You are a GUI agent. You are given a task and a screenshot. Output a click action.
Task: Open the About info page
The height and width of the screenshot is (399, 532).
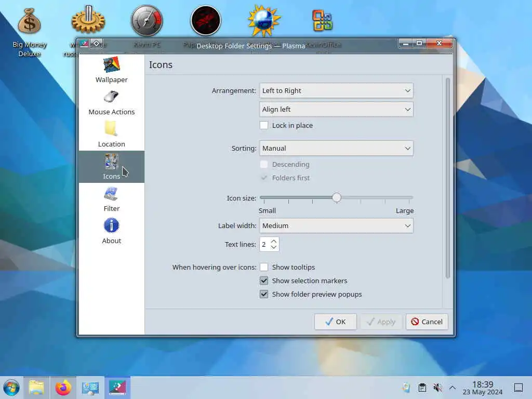(111, 231)
